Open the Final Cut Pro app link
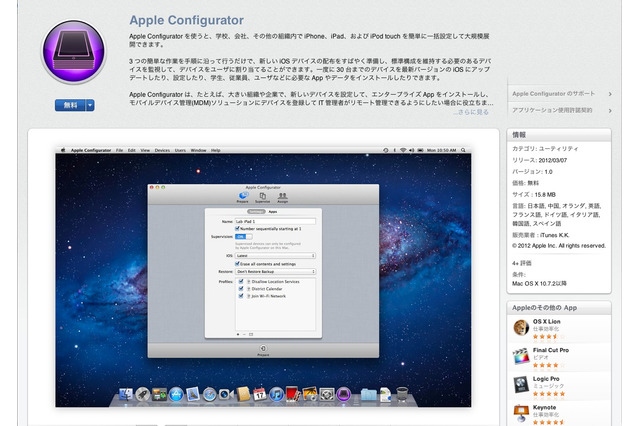 coord(551,350)
